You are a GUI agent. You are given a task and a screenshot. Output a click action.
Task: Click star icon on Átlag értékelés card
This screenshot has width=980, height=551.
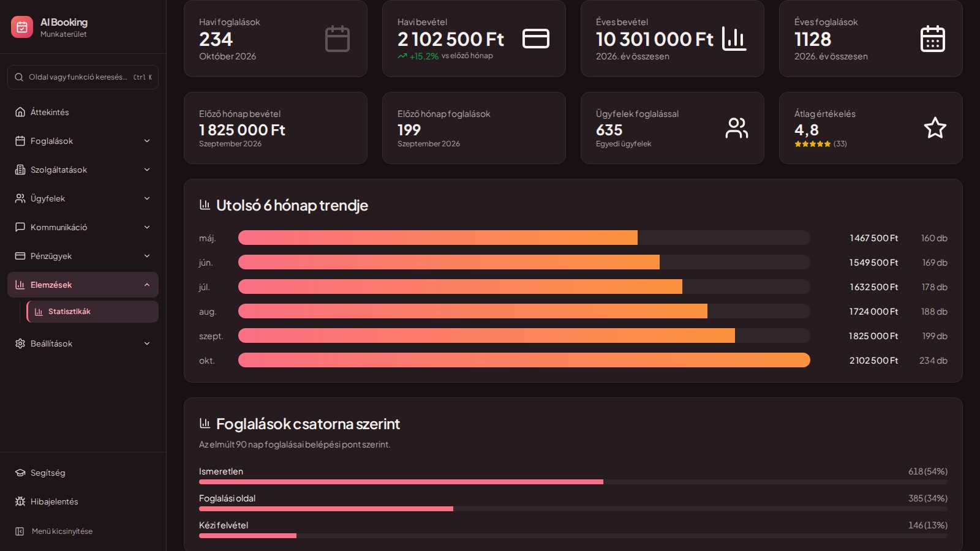[x=935, y=128]
